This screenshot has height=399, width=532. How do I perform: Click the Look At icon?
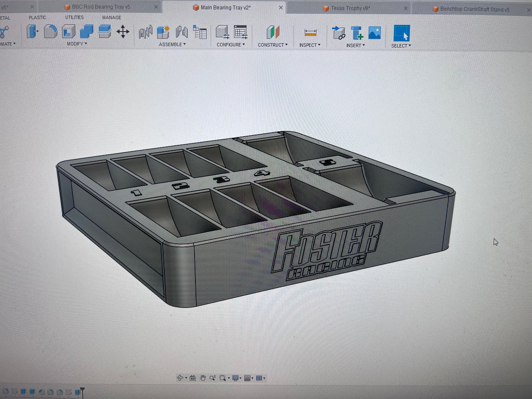(x=193, y=378)
